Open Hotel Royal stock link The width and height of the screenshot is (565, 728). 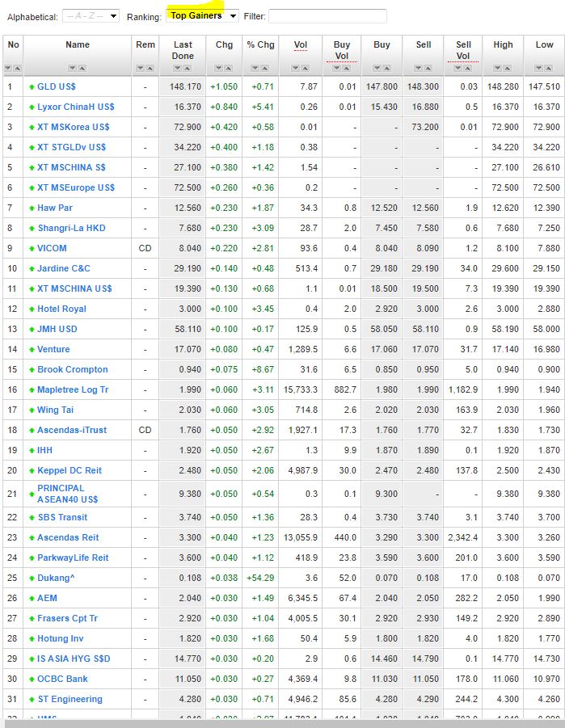coord(61,309)
